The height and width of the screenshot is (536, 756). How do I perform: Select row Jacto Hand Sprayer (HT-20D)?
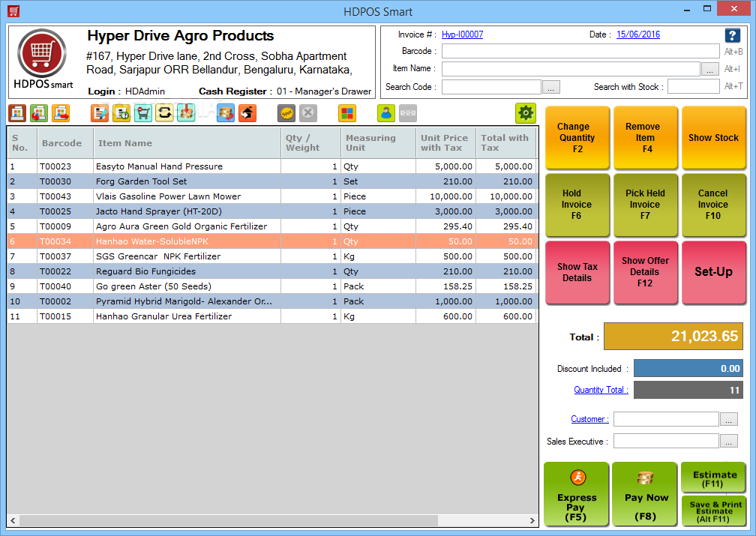click(x=272, y=211)
